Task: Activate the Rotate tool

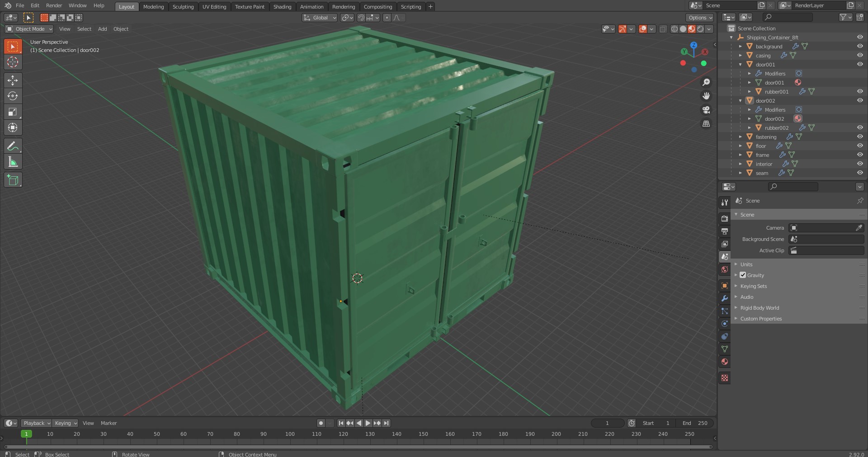Action: click(13, 96)
